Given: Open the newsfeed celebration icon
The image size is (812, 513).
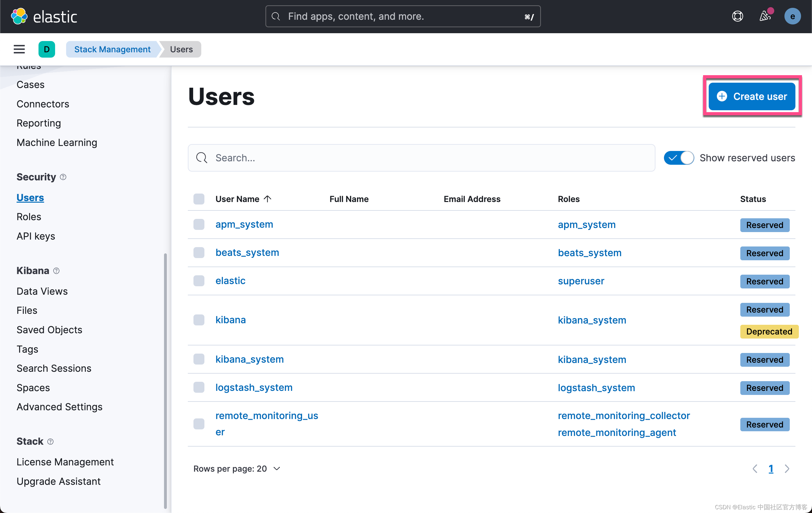Looking at the screenshot, I should point(765,16).
